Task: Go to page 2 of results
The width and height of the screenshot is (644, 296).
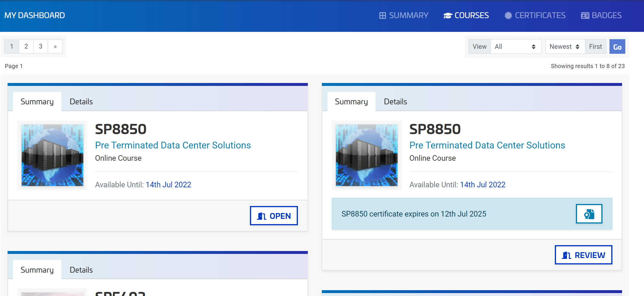Action: click(x=26, y=46)
